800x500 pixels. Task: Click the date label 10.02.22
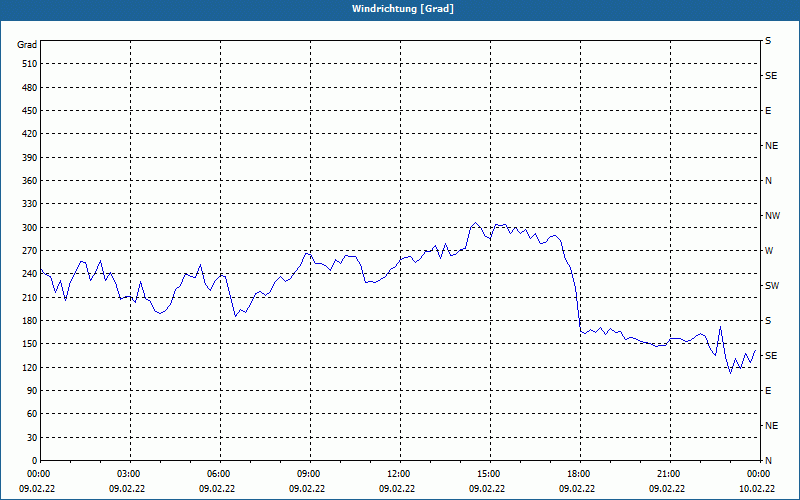coord(759,489)
